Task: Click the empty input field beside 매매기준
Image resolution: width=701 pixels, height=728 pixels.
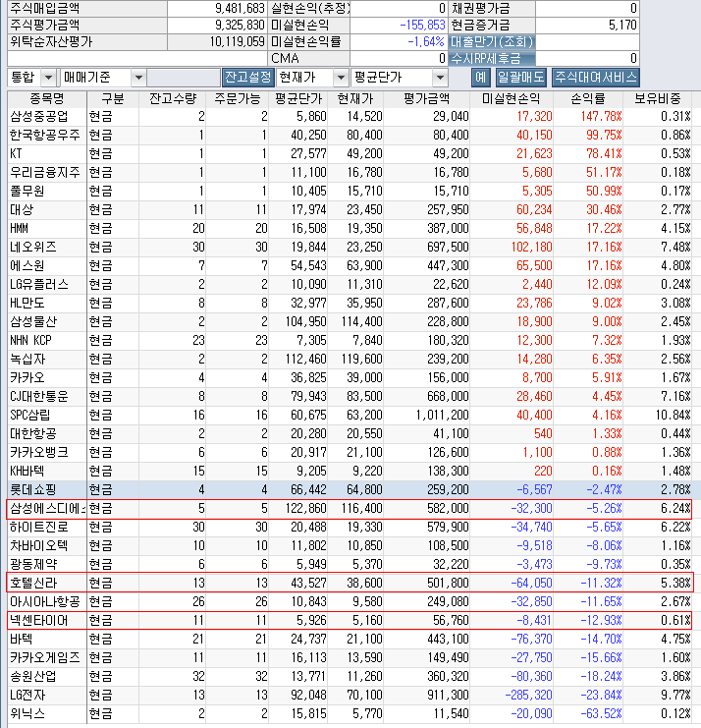Action: [184, 78]
